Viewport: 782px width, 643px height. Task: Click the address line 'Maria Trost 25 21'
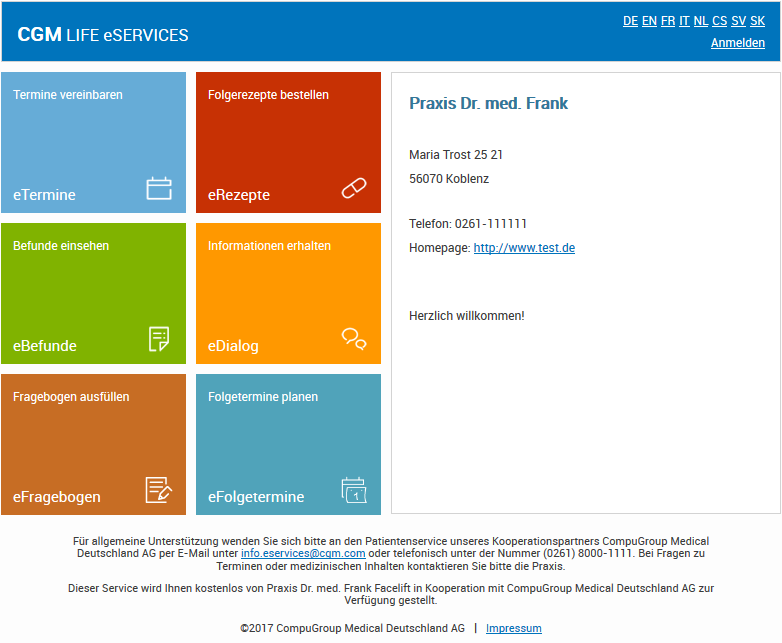(456, 155)
